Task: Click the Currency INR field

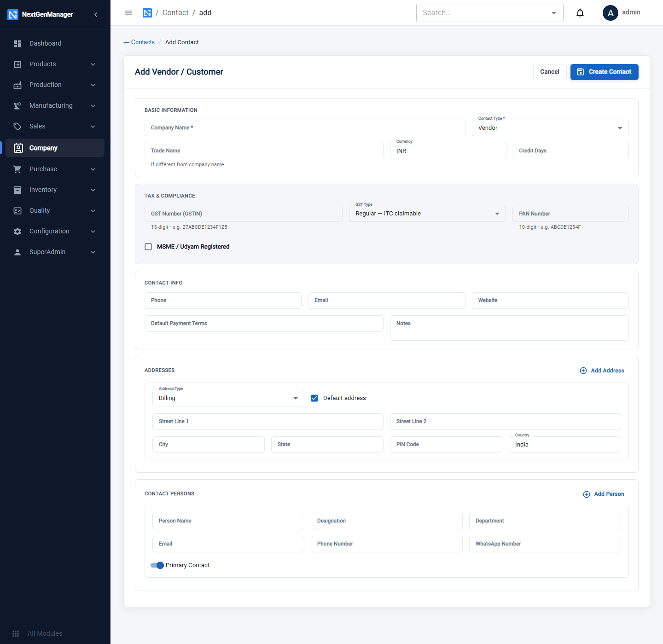Action: [x=448, y=151]
